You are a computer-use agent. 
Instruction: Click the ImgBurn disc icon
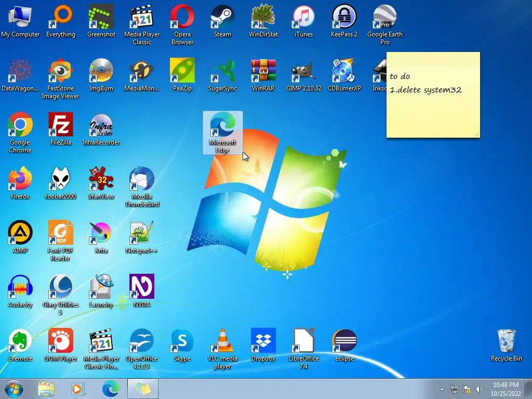pos(101,75)
